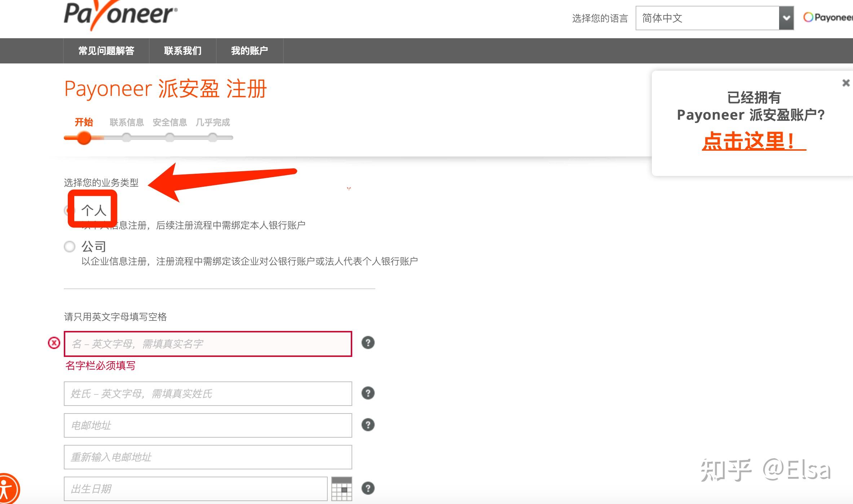Click the help icon beside the birth date field
Image resolution: width=853 pixels, height=504 pixels.
pyautogui.click(x=368, y=488)
